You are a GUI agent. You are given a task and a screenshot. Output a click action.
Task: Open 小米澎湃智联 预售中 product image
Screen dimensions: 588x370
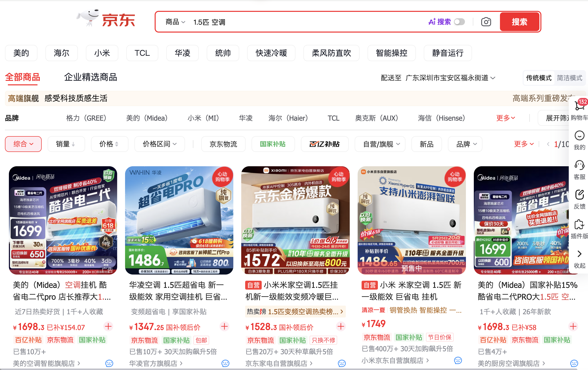point(412,220)
